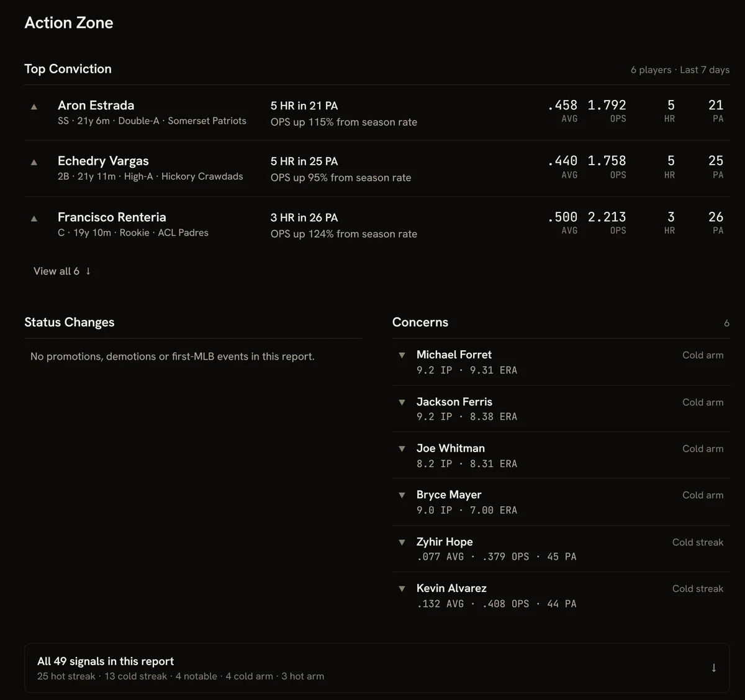Click the Concerns section heading

420,322
